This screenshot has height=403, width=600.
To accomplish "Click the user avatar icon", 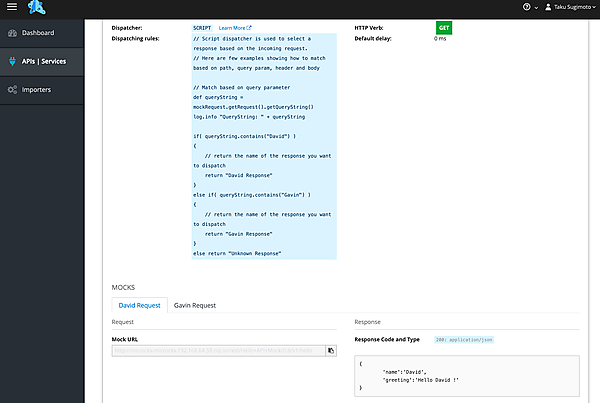I will pyautogui.click(x=548, y=8).
